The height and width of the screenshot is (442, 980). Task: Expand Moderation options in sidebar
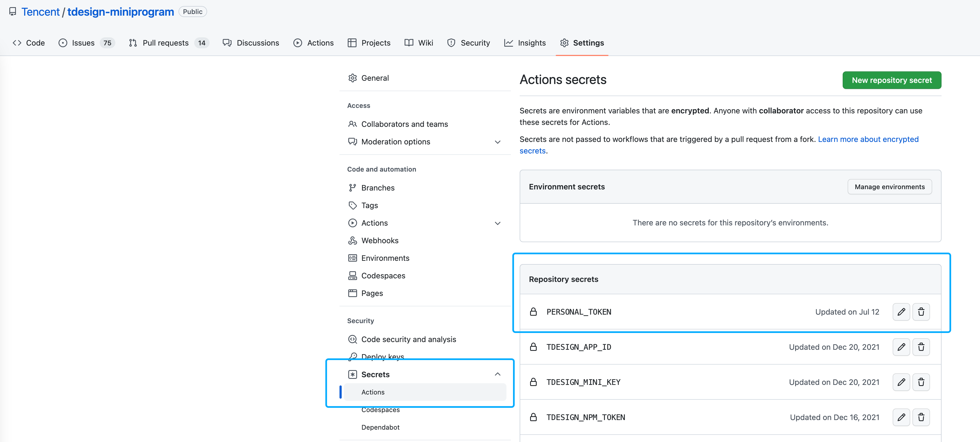tap(497, 142)
